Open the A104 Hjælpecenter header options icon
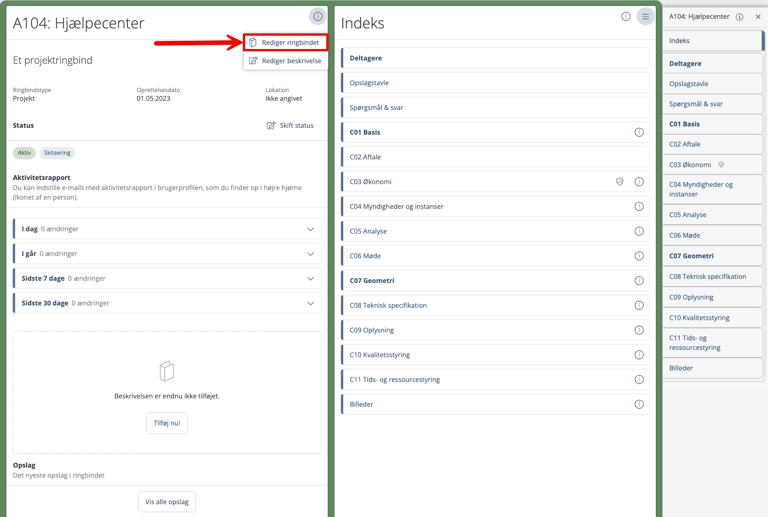 point(317,17)
